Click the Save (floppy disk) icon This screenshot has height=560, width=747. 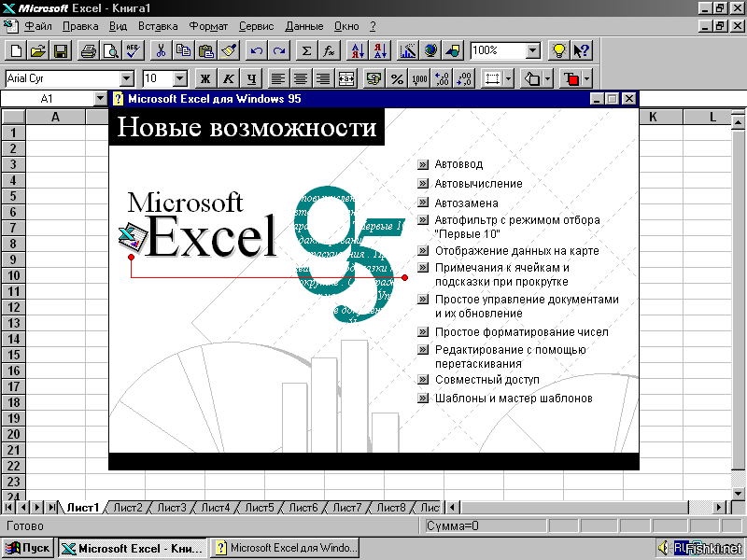(61, 50)
